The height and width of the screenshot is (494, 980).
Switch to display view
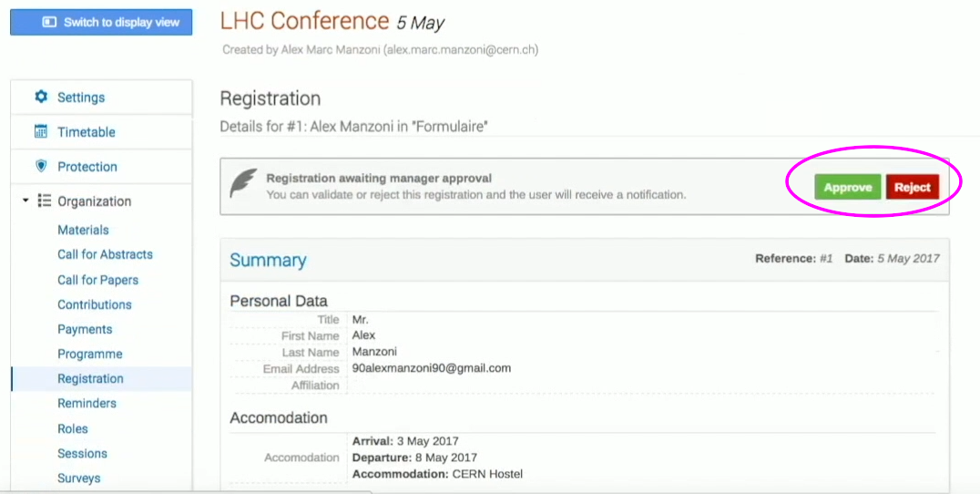pyautogui.click(x=101, y=23)
